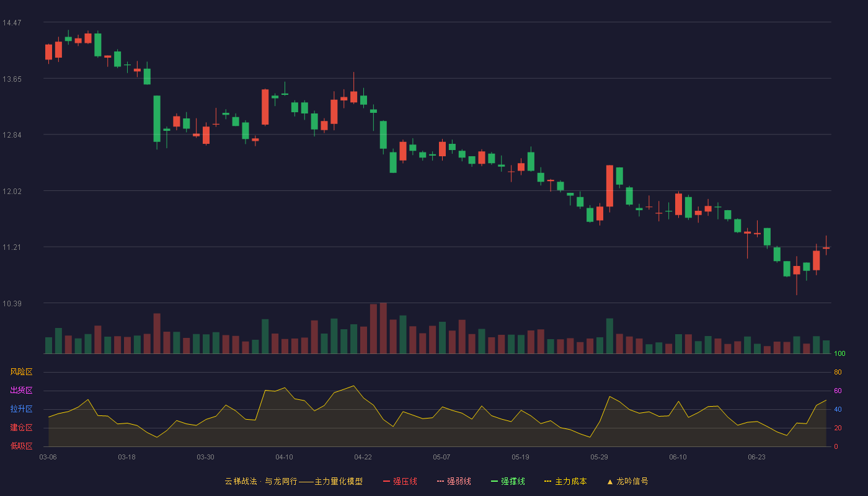This screenshot has height=496, width=868.
Task: Click the 80 indicator scale value
Action: [x=838, y=372]
